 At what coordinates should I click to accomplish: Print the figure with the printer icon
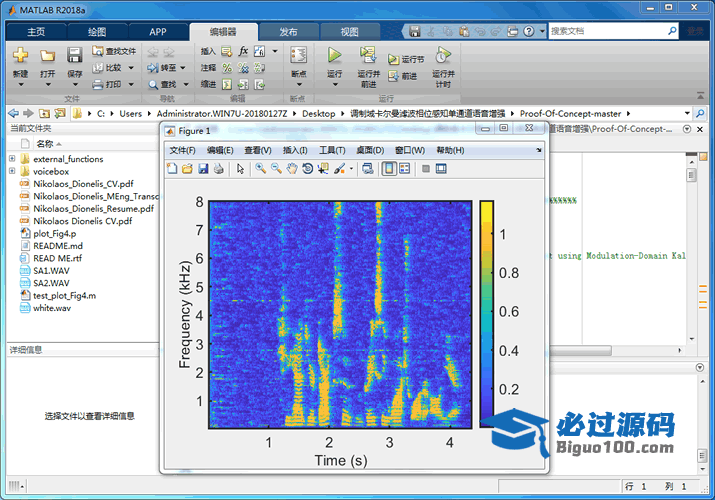(x=218, y=169)
